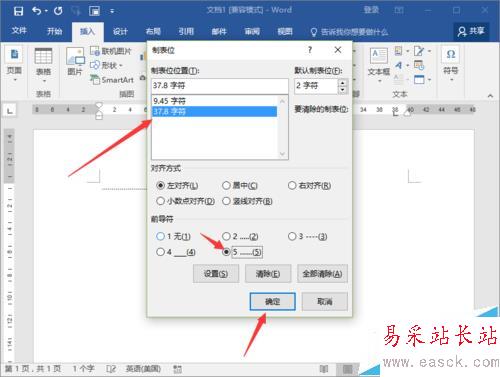Click the date and time calendar icon
This screenshot has height=377, width=500.
tap(419, 65)
